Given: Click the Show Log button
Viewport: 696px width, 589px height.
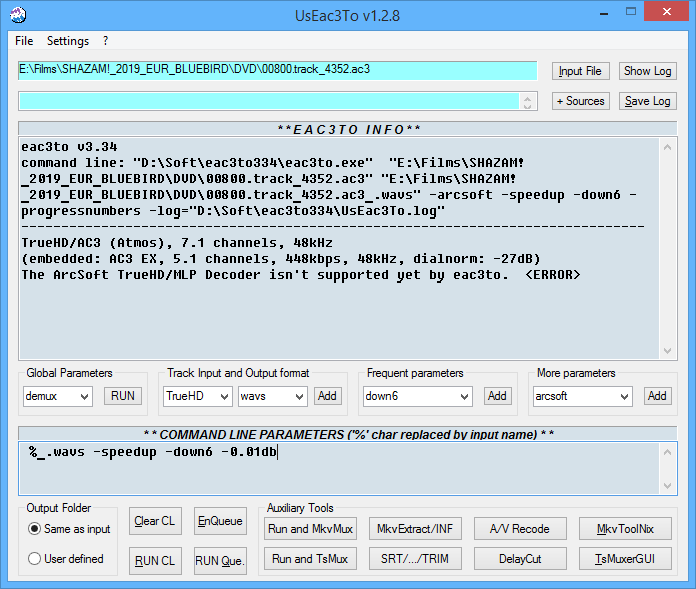Looking at the screenshot, I should click(x=648, y=71).
